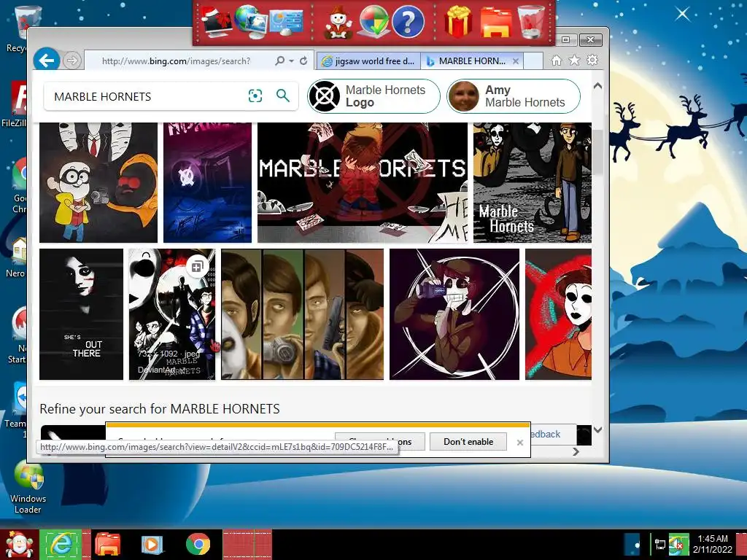This screenshot has height=560, width=747.
Task: Open the Windows security shield dock icon
Action: pyautogui.click(x=374, y=22)
